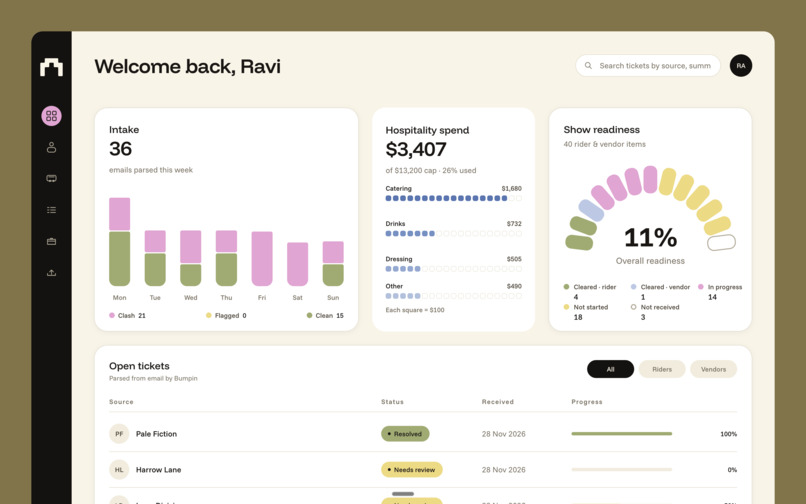806x504 pixels.
Task: Click the Welcome back, Ravi heading
Action: click(x=188, y=66)
